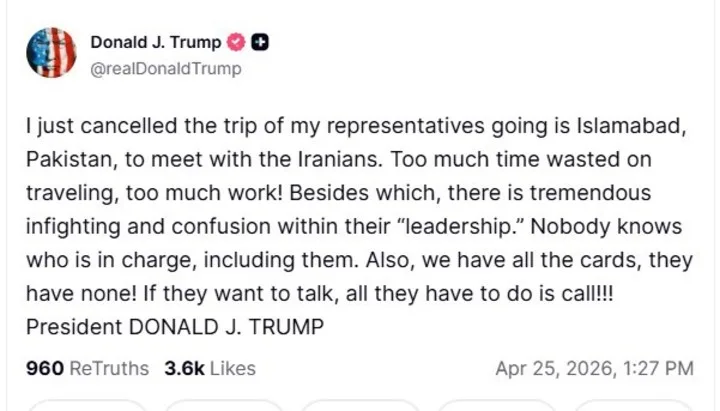Click the bold 960 count number

45,368
